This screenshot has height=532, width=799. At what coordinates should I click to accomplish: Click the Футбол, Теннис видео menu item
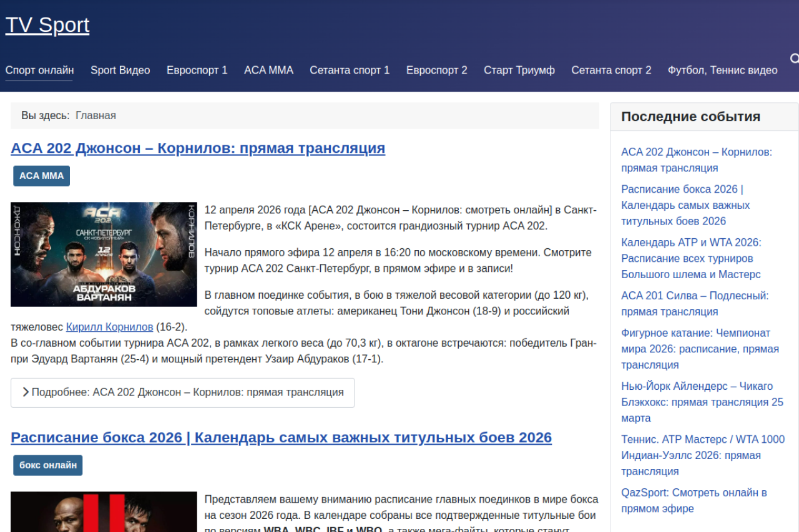pyautogui.click(x=722, y=70)
